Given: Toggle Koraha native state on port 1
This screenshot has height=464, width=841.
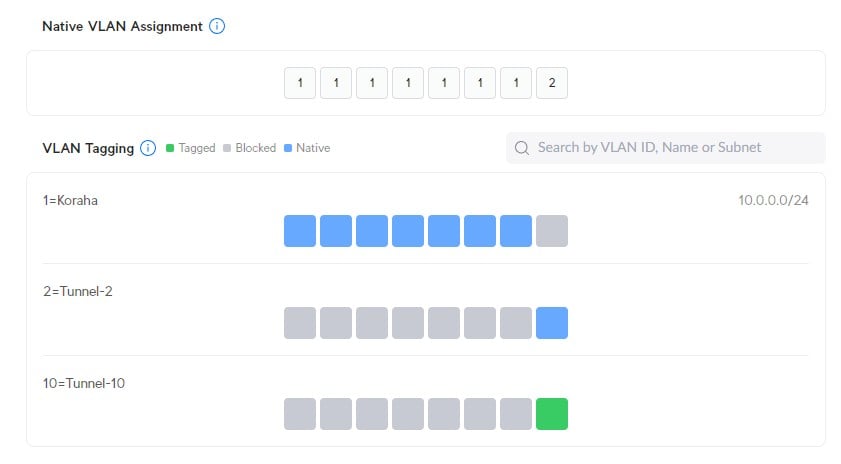Looking at the screenshot, I should pos(300,231).
